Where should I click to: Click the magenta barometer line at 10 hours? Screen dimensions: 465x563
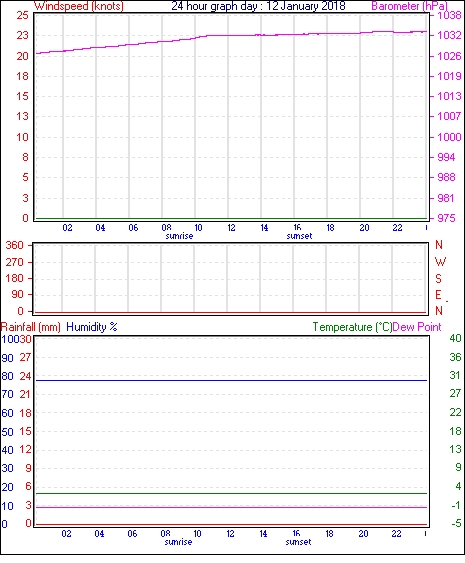[x=196, y=38]
